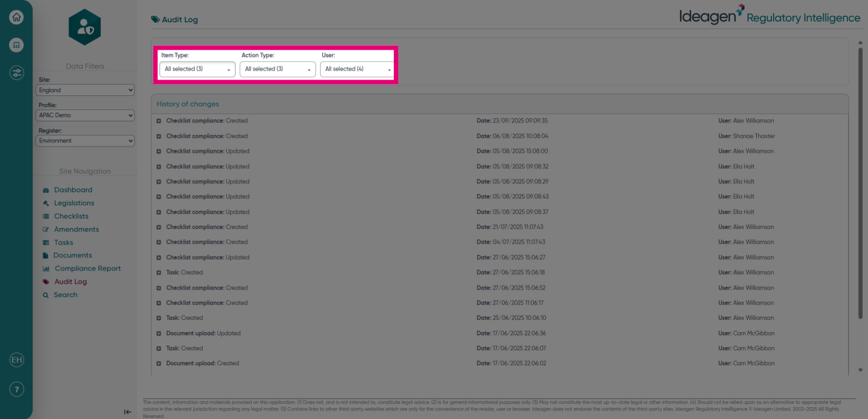Click the Legislations gavel icon

46,203
